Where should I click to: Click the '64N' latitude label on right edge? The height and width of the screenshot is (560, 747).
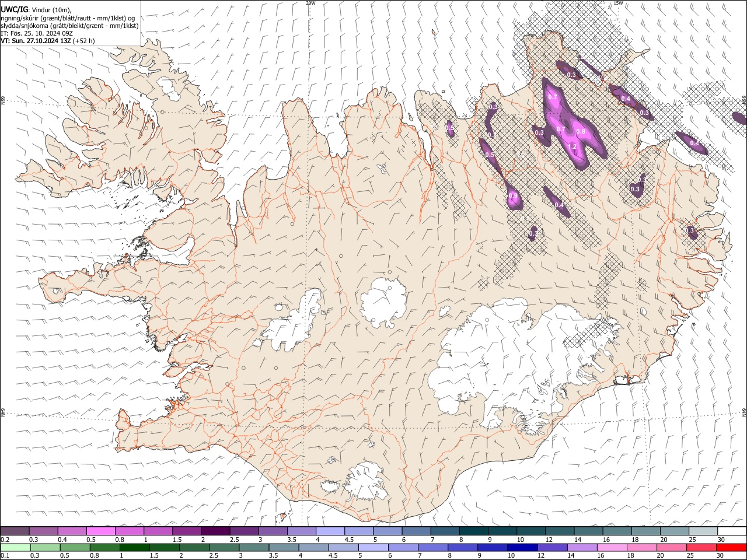click(744, 411)
